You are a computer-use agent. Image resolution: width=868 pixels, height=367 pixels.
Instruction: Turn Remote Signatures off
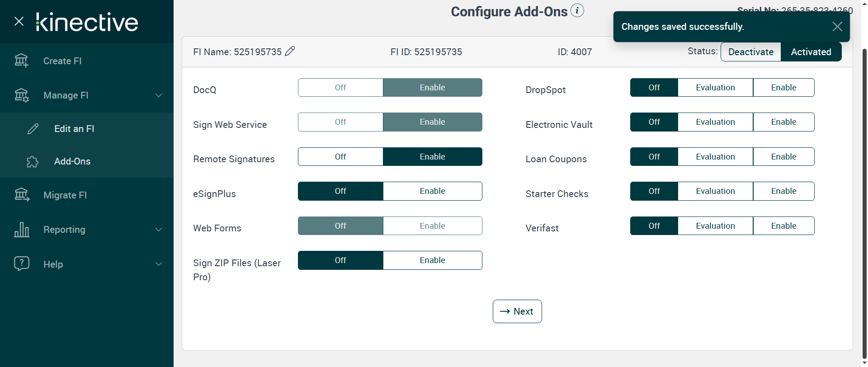tap(340, 157)
